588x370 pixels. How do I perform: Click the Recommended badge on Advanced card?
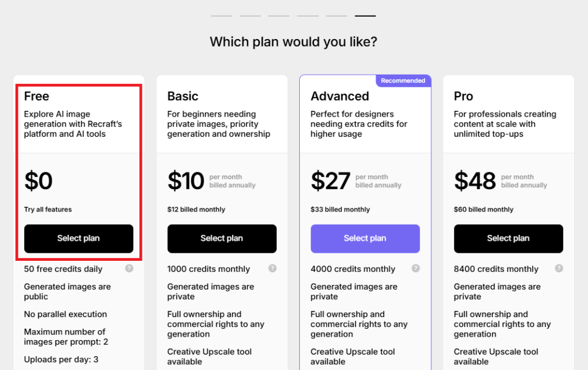tap(403, 80)
